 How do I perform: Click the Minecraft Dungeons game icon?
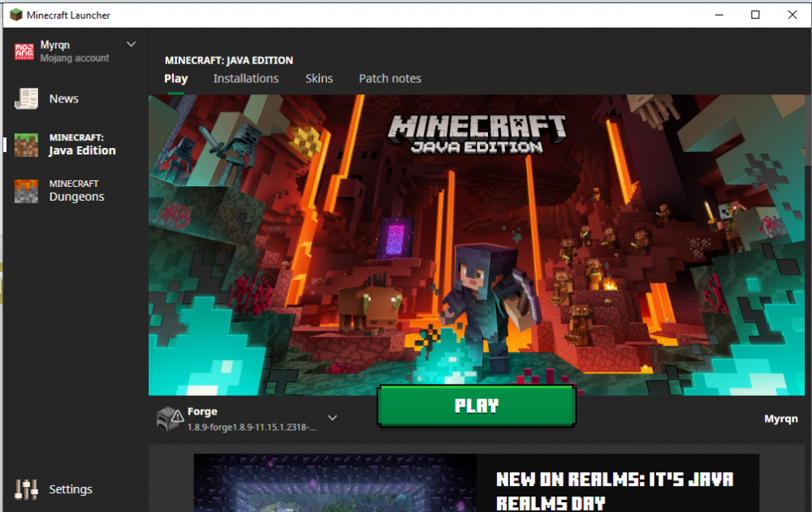[26, 191]
